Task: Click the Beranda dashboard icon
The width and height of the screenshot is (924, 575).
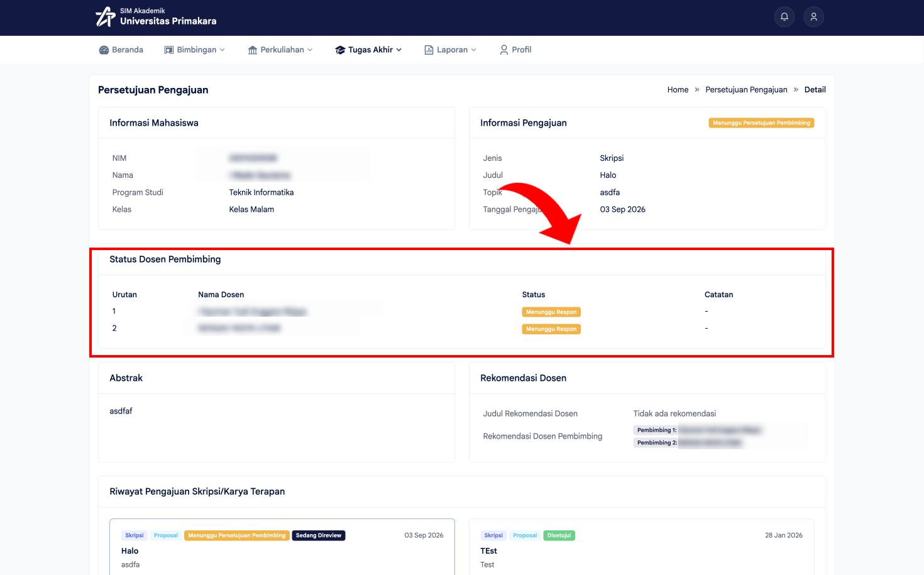Action: pyautogui.click(x=104, y=50)
